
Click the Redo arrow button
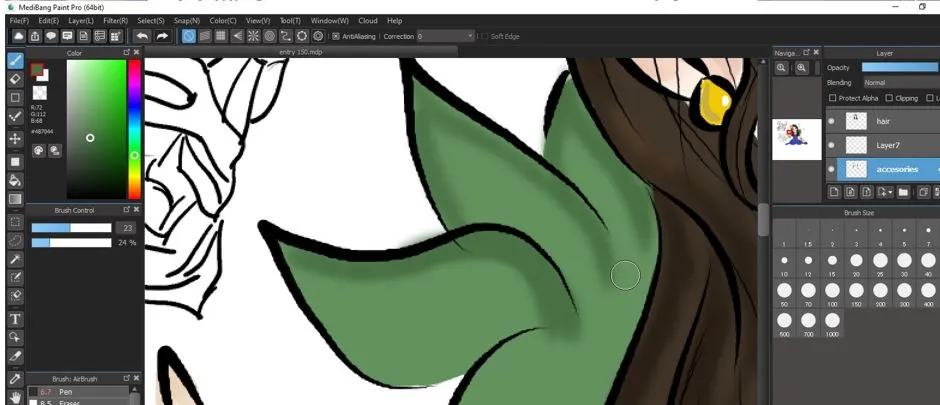[162, 36]
